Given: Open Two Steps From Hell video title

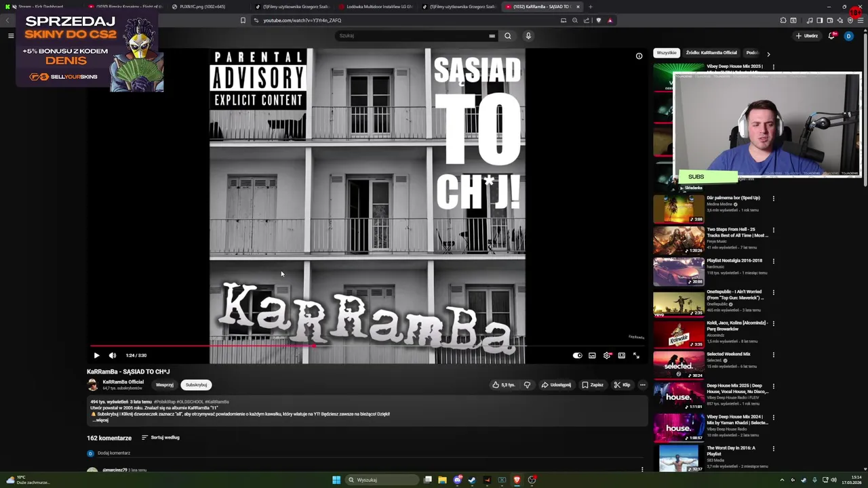Looking at the screenshot, I should pyautogui.click(x=737, y=232).
